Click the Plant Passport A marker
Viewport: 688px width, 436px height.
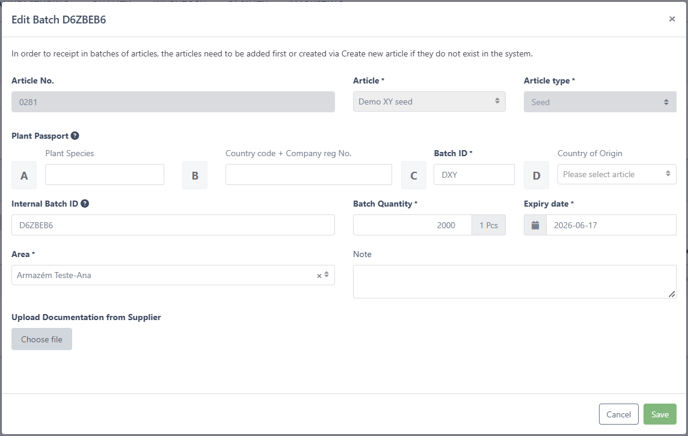pyautogui.click(x=24, y=175)
